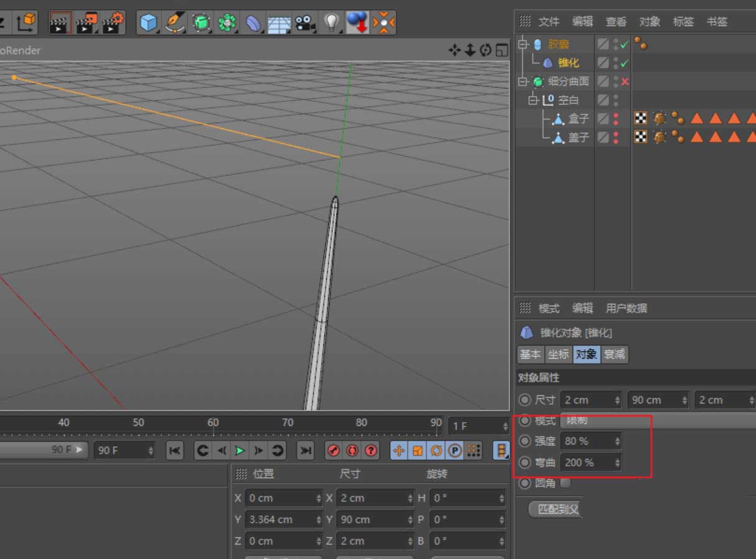Image resolution: width=756 pixels, height=559 pixels.
Task: Click the Light bulb object icon
Action: pyautogui.click(x=331, y=23)
